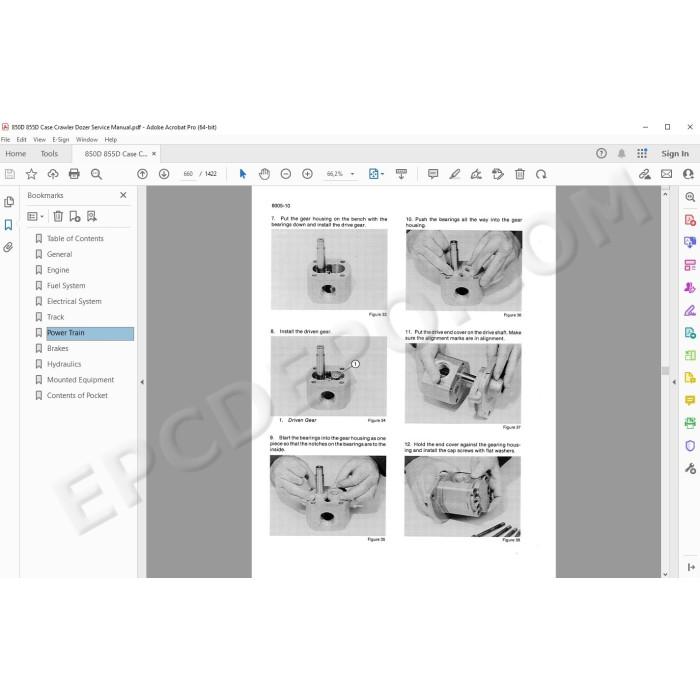Open the Table of Contents bookmark
The width and height of the screenshot is (700, 700).
point(75,238)
